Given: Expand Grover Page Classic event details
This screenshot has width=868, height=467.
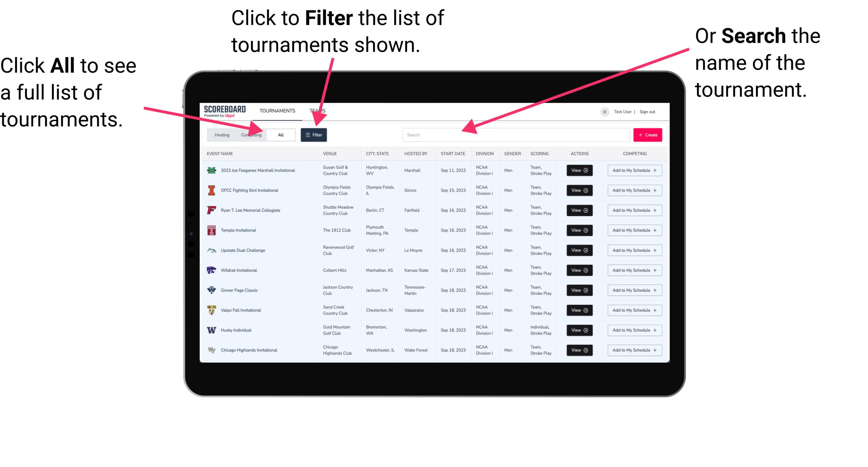Looking at the screenshot, I should point(579,290).
